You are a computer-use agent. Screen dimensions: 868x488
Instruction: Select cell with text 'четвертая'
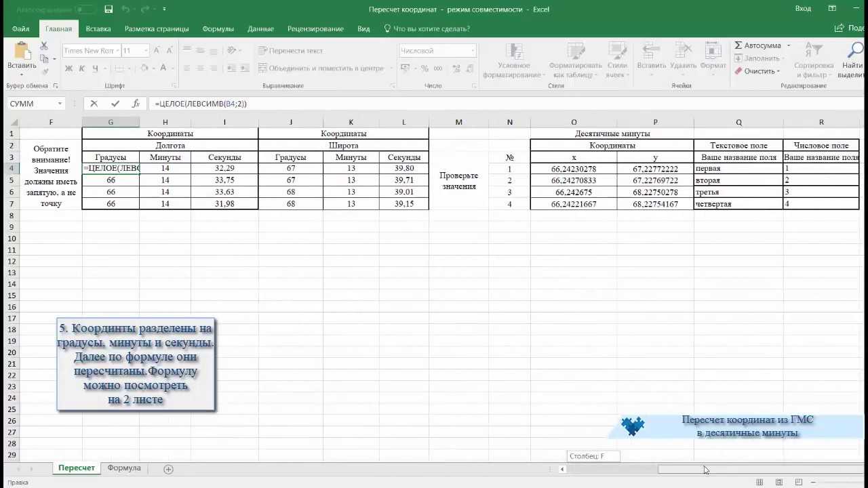[738, 204]
